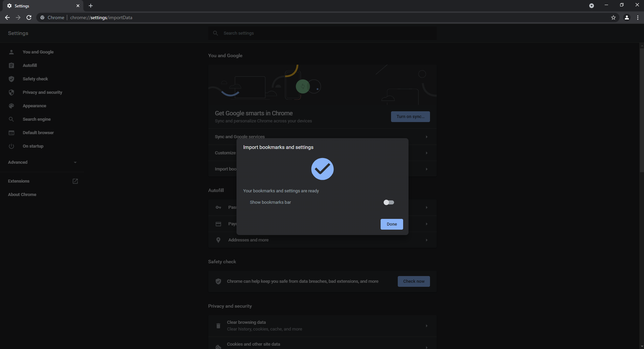Close the Settings tab
Screen dimensions: 644x349
click(78, 6)
